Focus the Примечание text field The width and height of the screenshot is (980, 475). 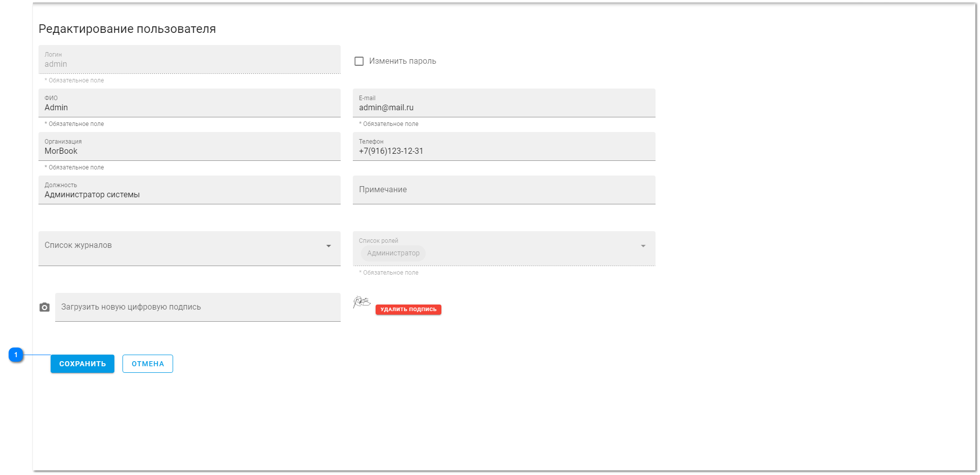pyautogui.click(x=504, y=190)
